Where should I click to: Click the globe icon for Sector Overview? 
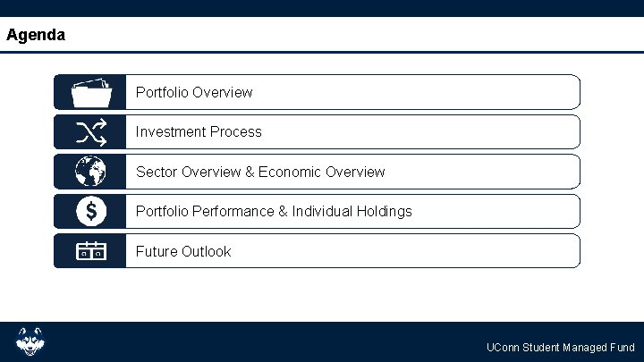90,172
